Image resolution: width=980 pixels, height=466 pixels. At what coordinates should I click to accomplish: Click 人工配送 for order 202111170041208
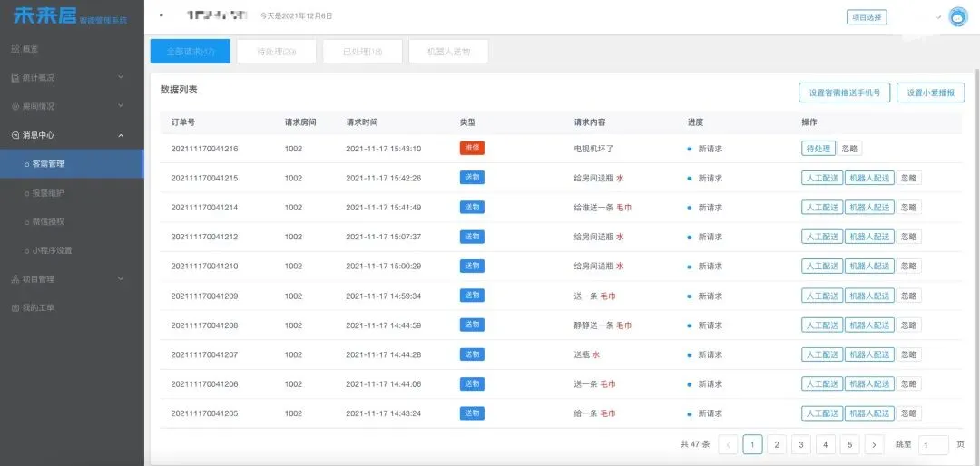click(822, 325)
